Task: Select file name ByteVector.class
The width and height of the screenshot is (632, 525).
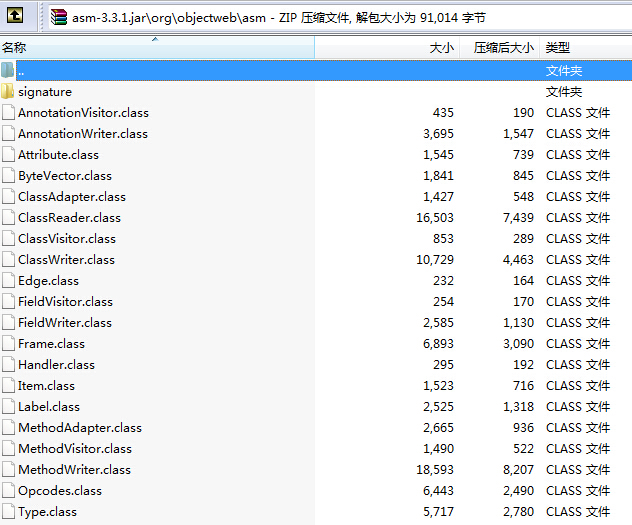Action: click(65, 176)
